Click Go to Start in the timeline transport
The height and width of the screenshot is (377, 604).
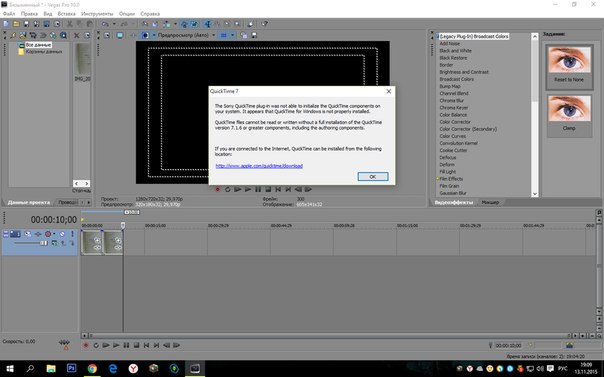[x=146, y=345]
